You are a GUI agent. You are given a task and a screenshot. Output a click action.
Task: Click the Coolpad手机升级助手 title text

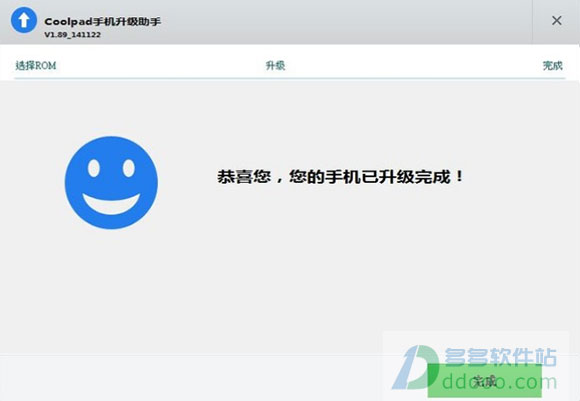(102, 21)
